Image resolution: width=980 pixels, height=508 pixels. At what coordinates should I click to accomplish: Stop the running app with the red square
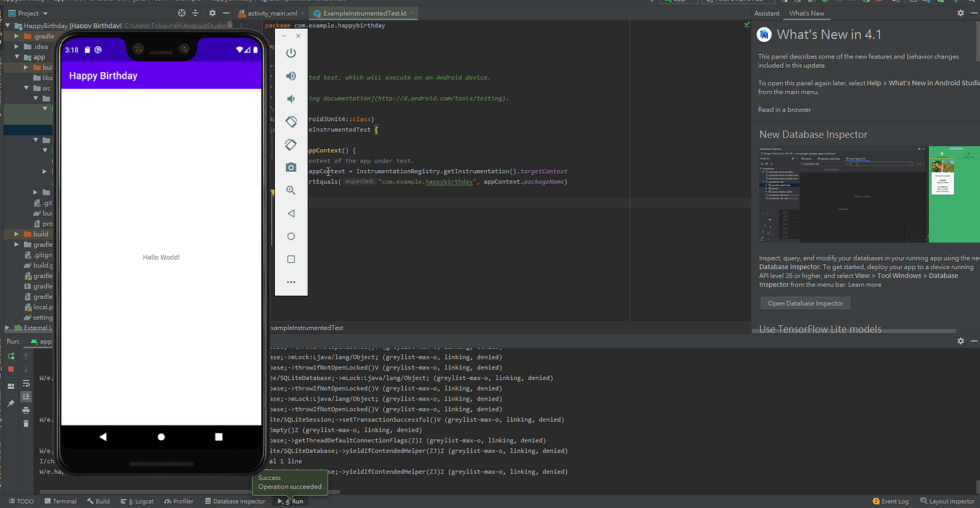10,369
